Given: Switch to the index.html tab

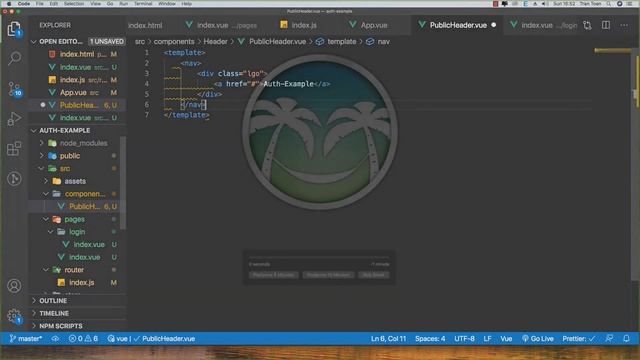Looking at the screenshot, I should coord(145,25).
